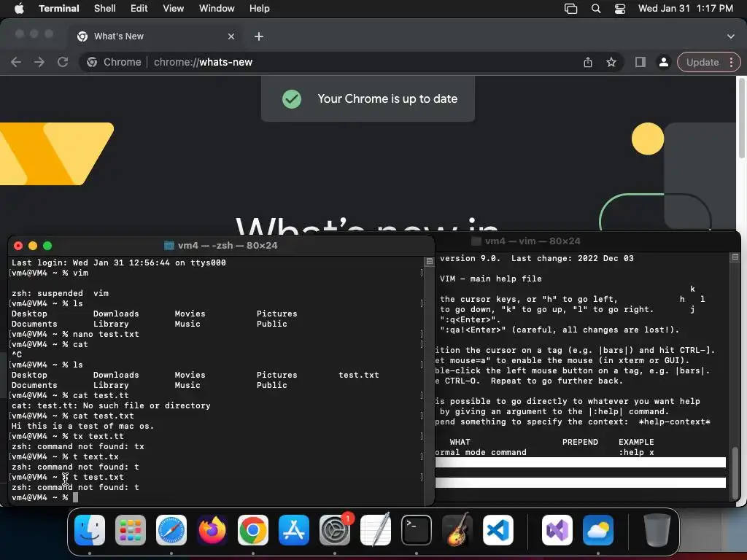This screenshot has width=747, height=560.
Task: Open the Trash in the dock
Action: coord(657,530)
